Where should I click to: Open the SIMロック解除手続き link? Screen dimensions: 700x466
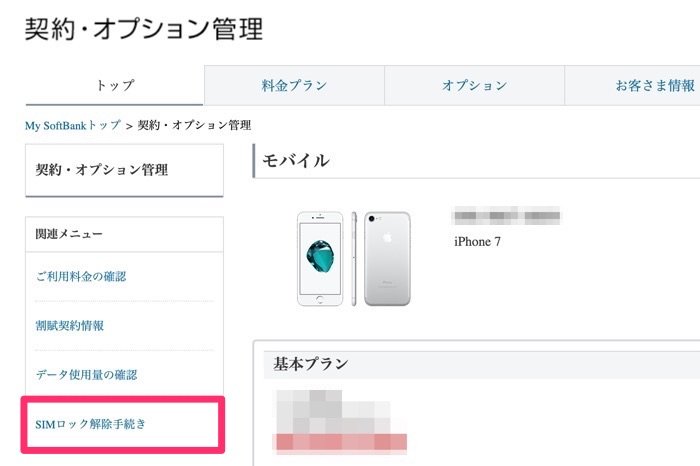(90, 425)
